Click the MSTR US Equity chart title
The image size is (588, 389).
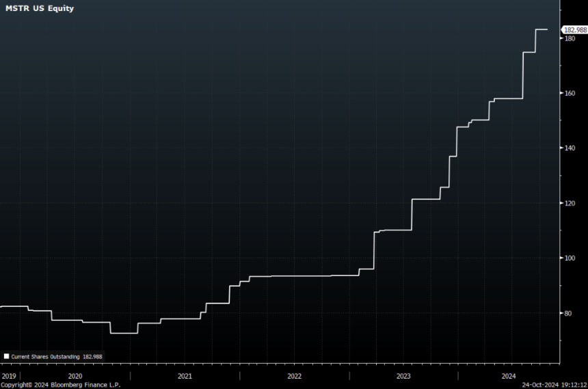click(40, 8)
